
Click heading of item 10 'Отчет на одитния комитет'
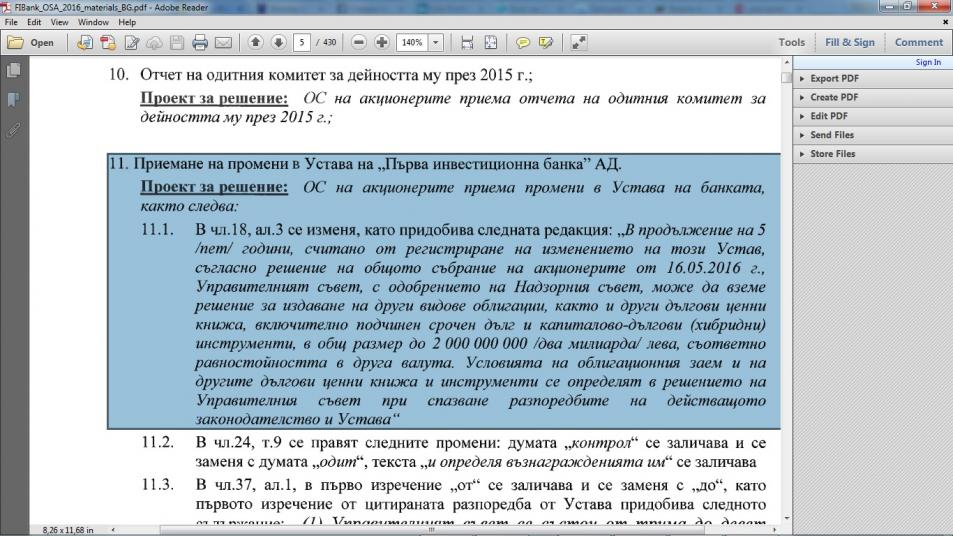336,75
